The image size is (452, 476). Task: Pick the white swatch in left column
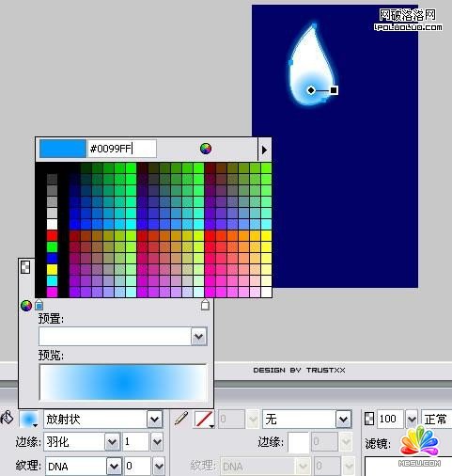52,224
